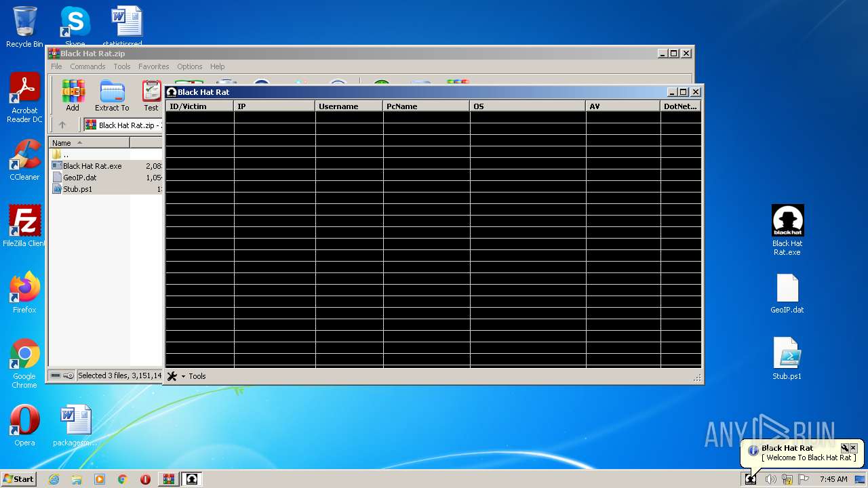Click the Extract To icon in WinRAR
This screenshot has height=488, width=868.
point(112,96)
